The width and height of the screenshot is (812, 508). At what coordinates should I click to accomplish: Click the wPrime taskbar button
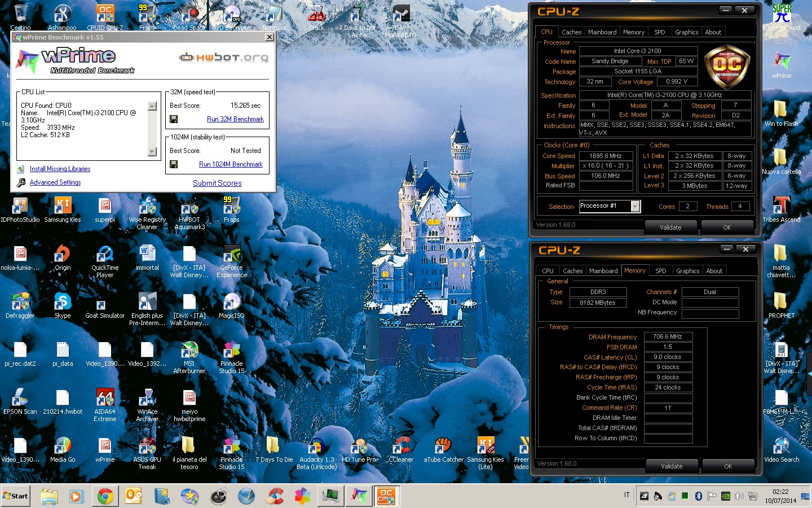(359, 496)
